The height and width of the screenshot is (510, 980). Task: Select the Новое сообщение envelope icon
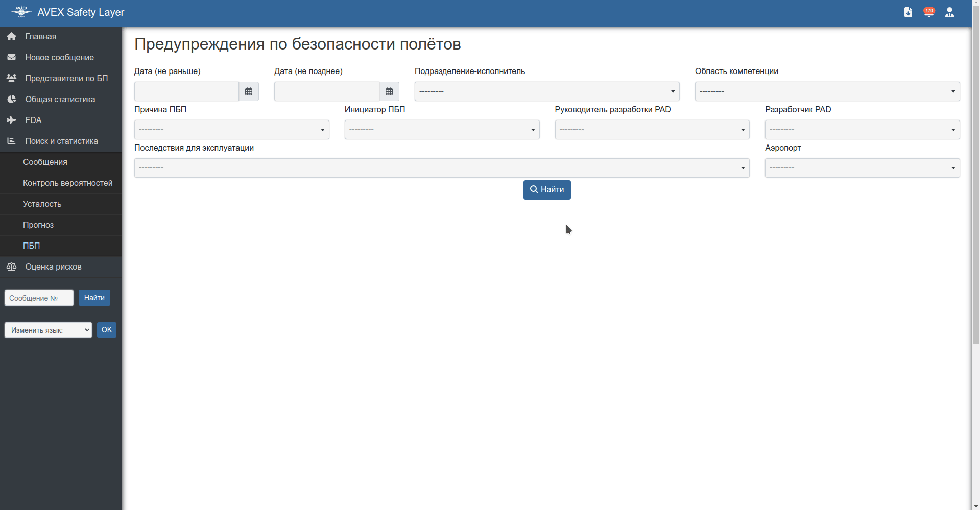coord(11,57)
